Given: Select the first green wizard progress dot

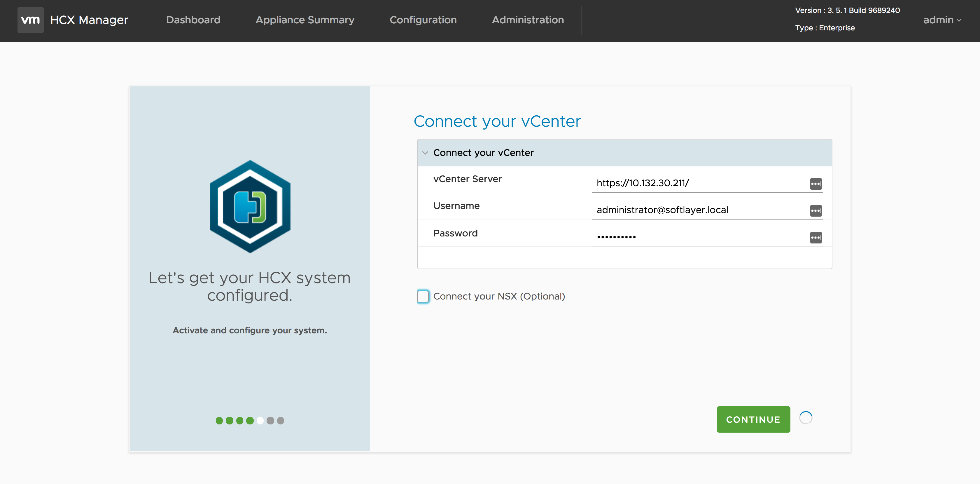Looking at the screenshot, I should tap(220, 420).
